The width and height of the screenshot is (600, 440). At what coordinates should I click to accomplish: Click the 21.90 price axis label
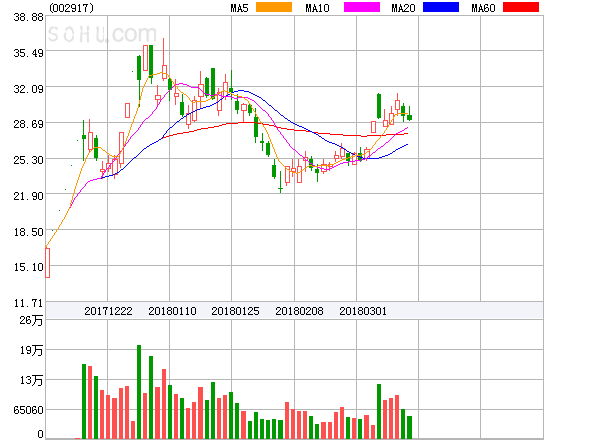point(29,196)
